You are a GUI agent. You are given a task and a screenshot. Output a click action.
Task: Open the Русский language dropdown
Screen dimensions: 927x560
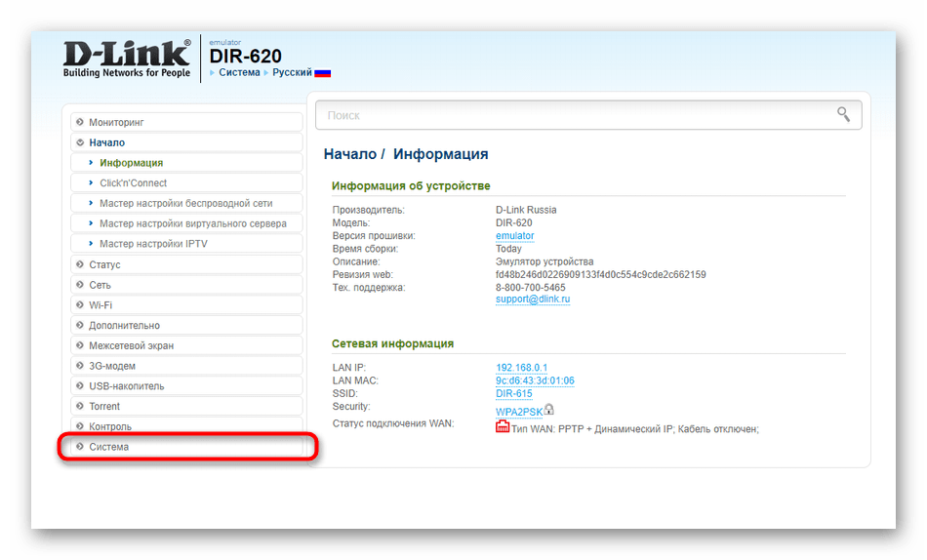pyautogui.click(x=292, y=73)
